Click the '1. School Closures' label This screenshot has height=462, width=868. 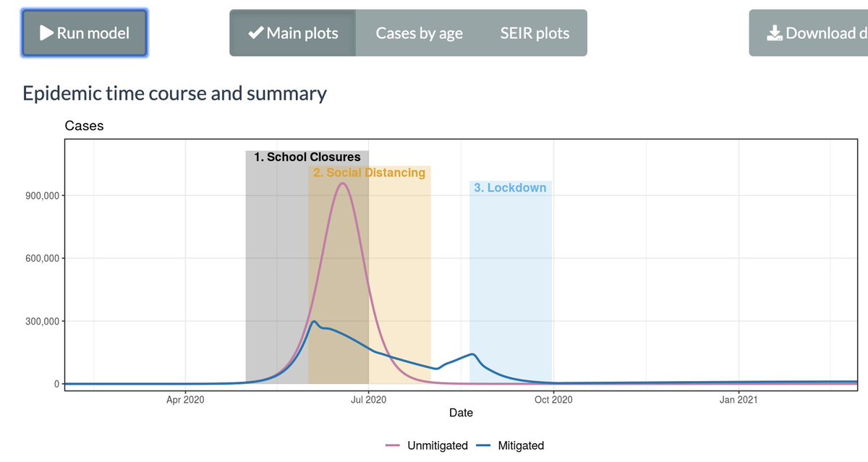point(307,157)
